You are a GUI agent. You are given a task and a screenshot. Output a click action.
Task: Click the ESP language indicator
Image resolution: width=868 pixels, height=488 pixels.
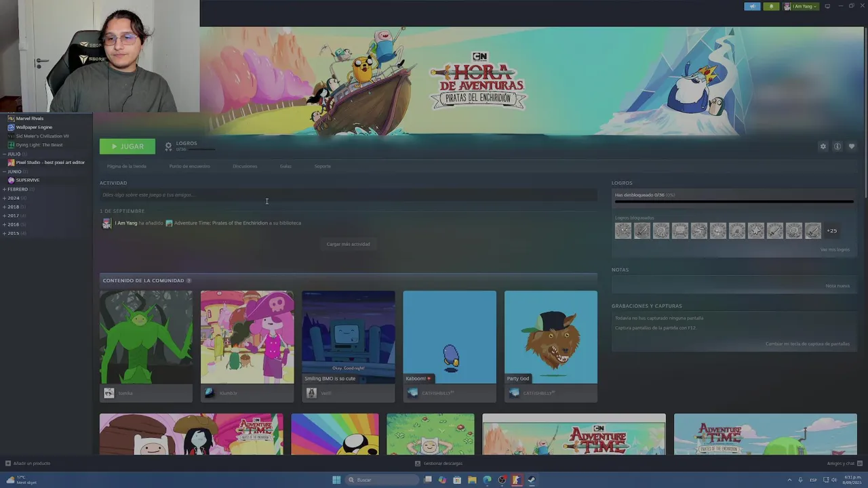tap(813, 480)
